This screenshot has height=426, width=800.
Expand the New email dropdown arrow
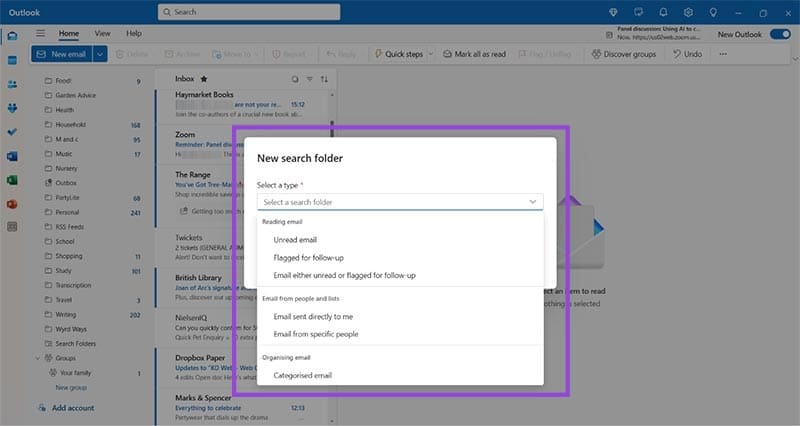[99, 54]
